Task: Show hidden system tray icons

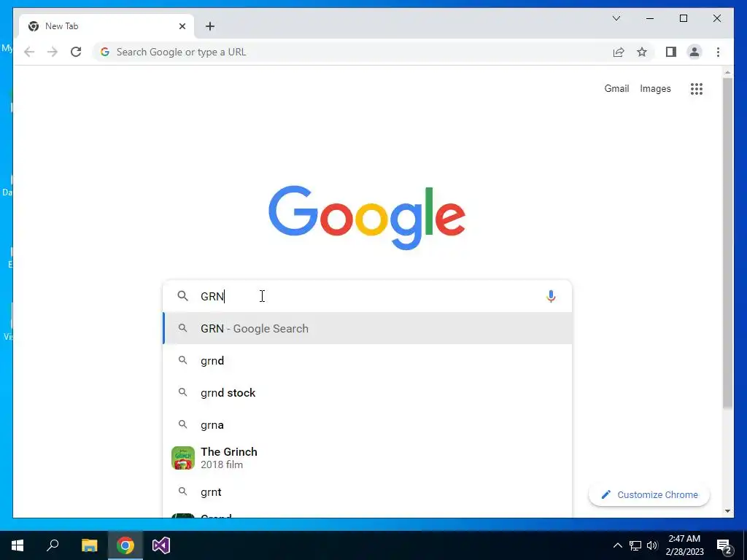Action: 617,545
